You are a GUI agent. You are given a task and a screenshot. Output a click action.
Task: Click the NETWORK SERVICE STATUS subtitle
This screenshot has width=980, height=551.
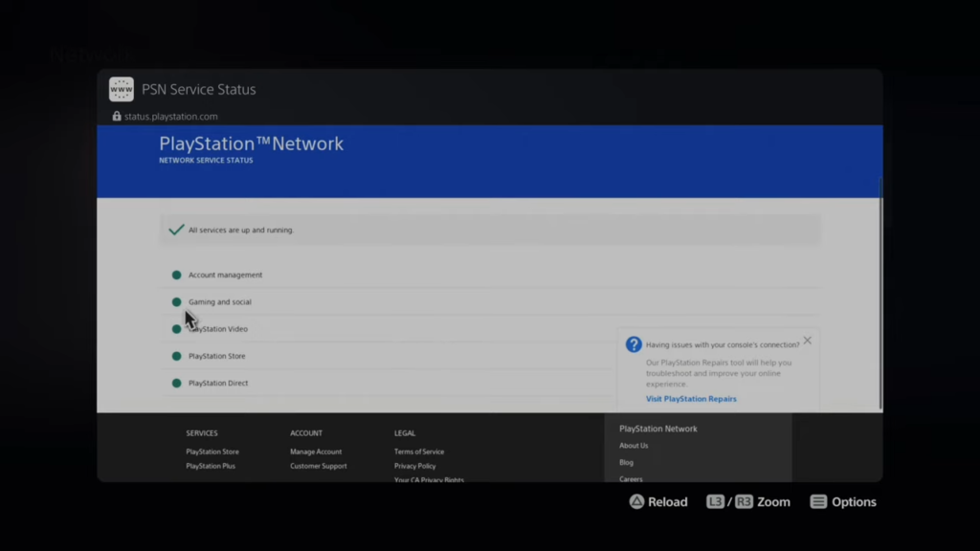206,161
